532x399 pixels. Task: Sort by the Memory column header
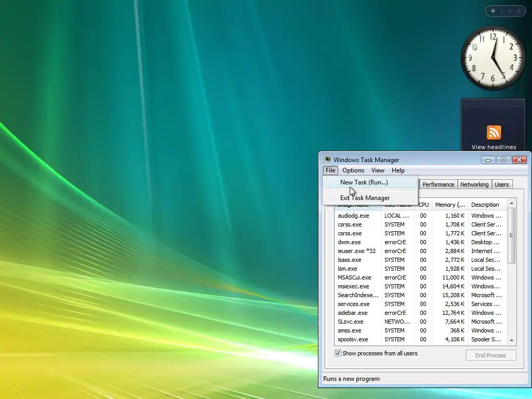(450, 205)
